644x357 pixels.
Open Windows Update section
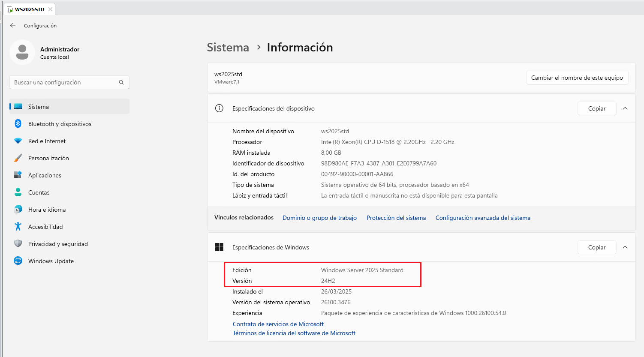pos(51,261)
